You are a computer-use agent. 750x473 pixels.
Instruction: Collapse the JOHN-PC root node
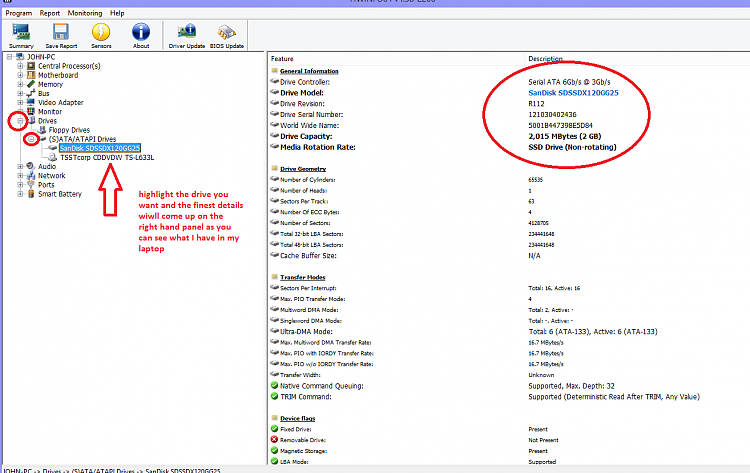pos(9,57)
